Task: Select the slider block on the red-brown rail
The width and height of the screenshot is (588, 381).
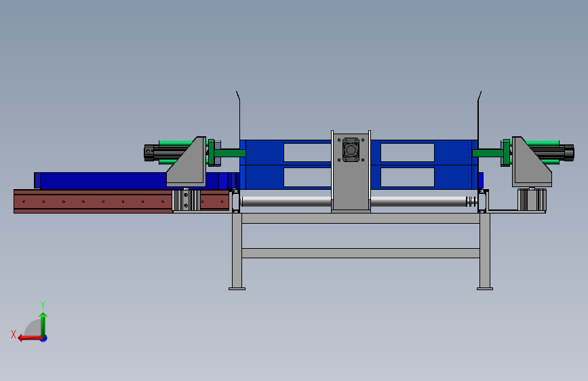Action: coord(186,200)
